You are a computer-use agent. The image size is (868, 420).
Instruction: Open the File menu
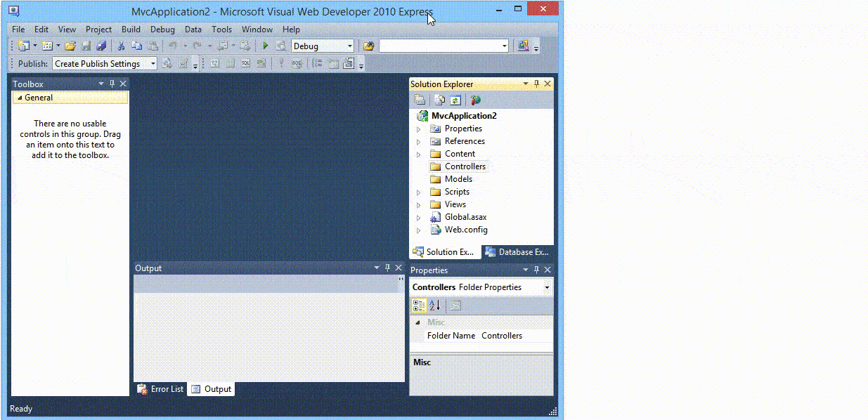coord(18,29)
